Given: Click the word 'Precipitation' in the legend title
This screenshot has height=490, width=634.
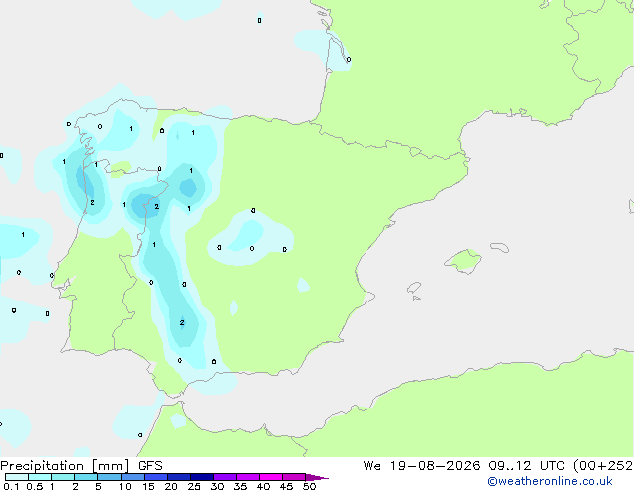Looking at the screenshot, I should 42,466.
